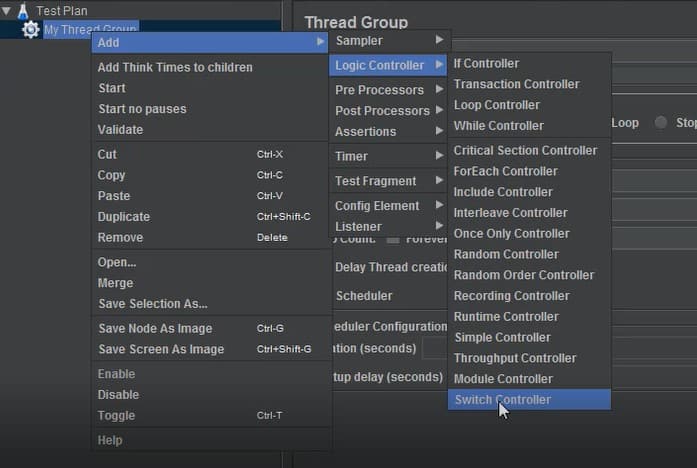
Task: Click Start in the context menu
Action: pyautogui.click(x=210, y=88)
